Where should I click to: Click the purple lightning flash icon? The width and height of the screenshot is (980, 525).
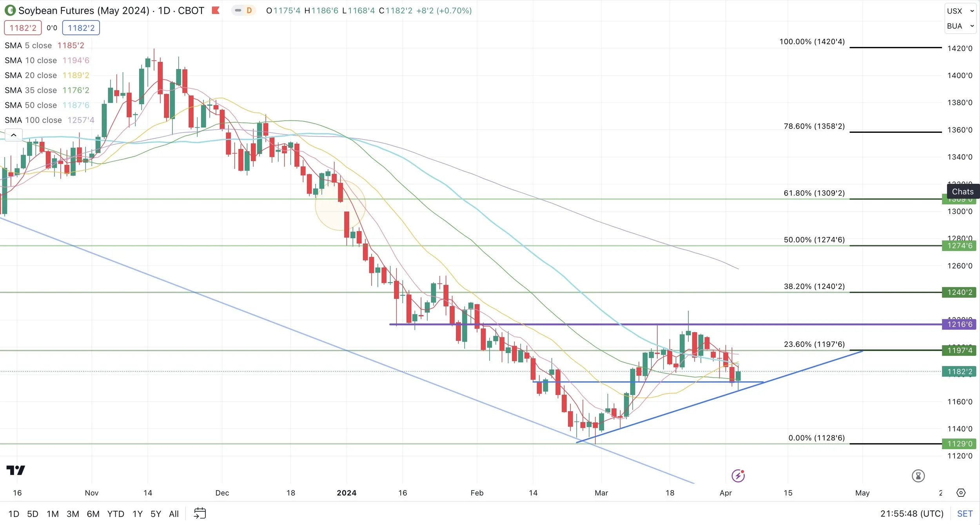[x=738, y=476]
